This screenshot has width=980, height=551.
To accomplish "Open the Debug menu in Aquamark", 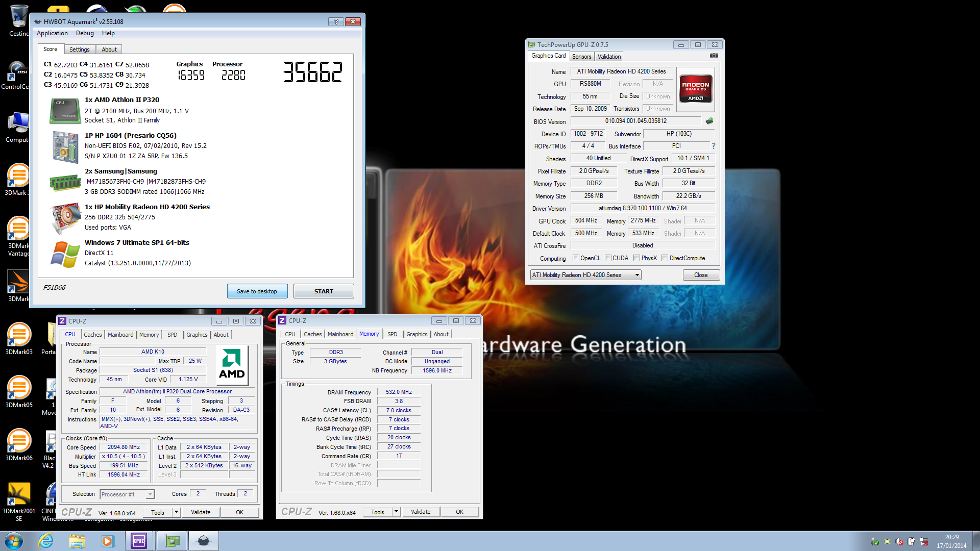I will point(85,33).
